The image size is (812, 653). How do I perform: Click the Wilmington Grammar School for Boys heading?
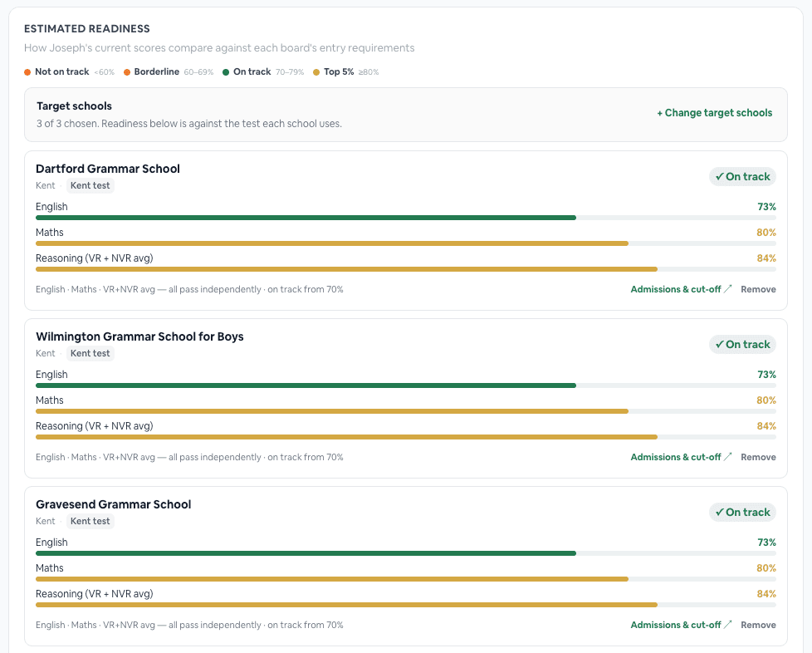click(x=139, y=336)
